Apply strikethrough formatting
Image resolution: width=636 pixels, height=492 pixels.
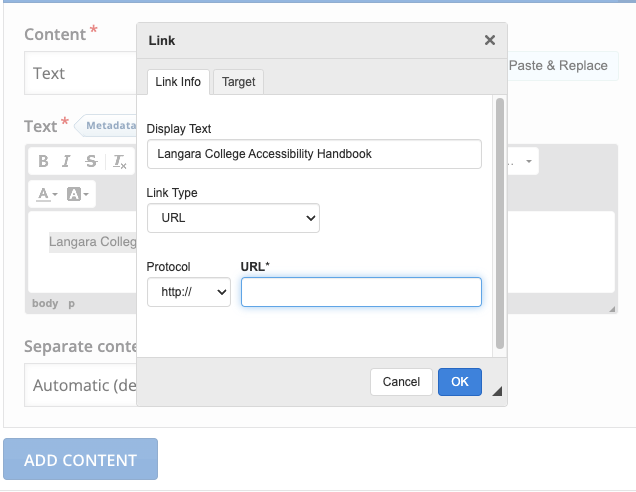pyautogui.click(x=91, y=161)
